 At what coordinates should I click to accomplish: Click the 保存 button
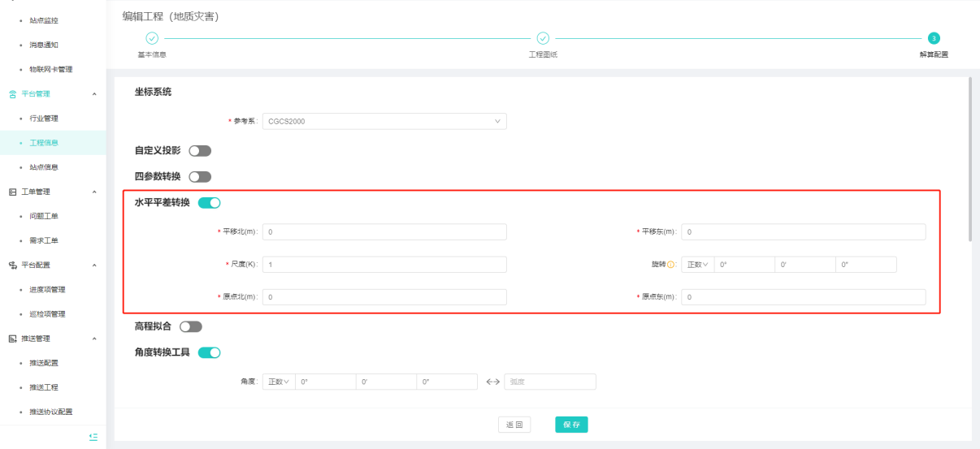571,425
